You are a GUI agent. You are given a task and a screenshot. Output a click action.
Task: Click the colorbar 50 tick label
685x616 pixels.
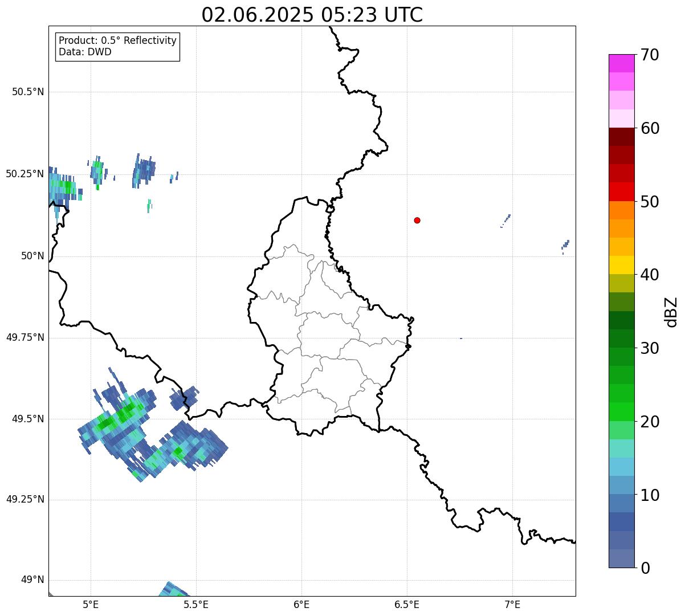tap(650, 202)
